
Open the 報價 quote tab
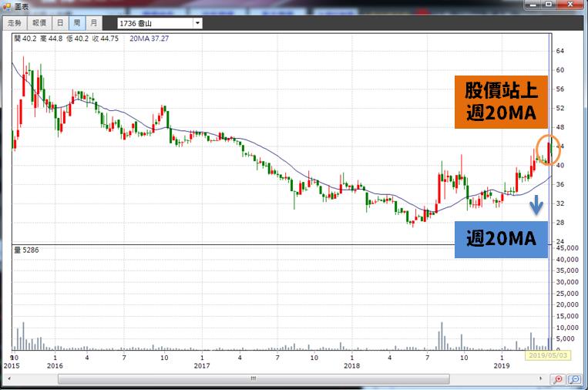click(39, 23)
